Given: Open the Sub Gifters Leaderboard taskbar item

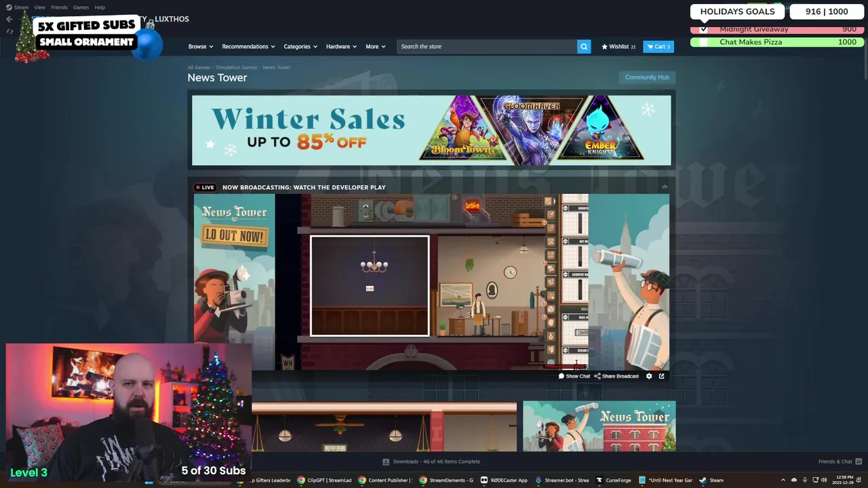Looking at the screenshot, I should coord(264,481).
